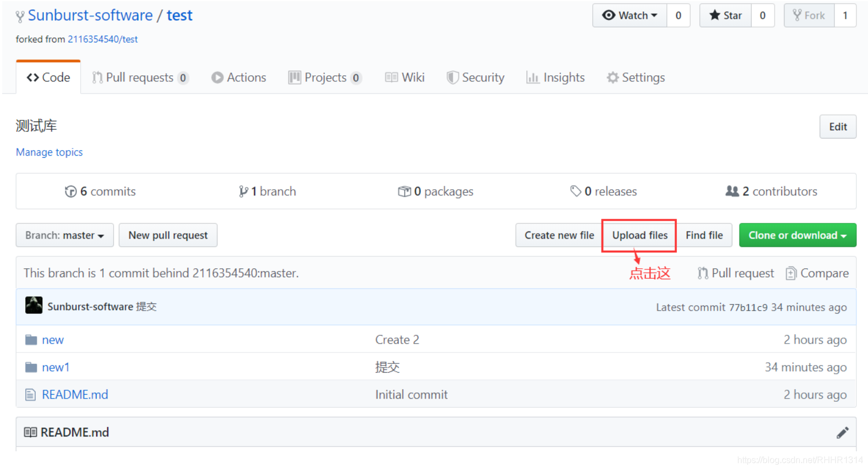Click the Pull request link in branch bar
This screenshot has height=470, width=868.
coord(736,273)
